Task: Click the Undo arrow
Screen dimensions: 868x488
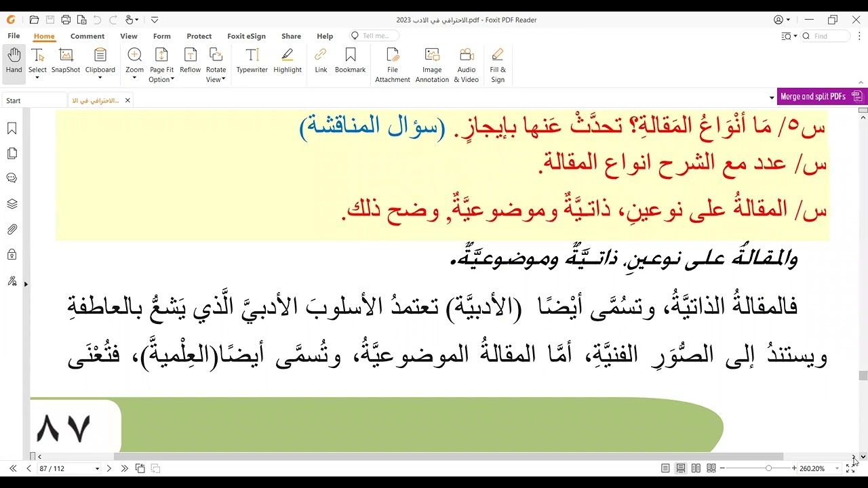Action: (97, 20)
